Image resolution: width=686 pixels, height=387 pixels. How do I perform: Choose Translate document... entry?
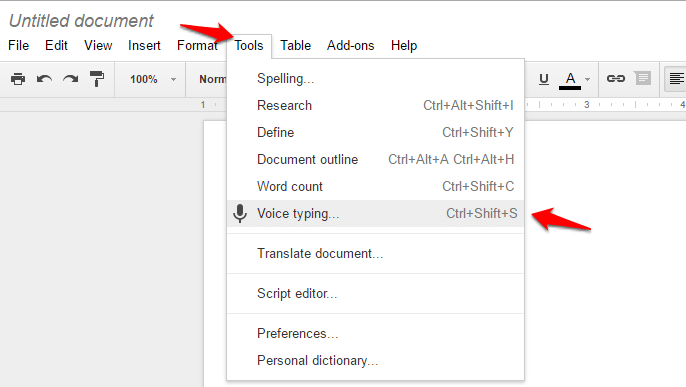[x=375, y=254]
